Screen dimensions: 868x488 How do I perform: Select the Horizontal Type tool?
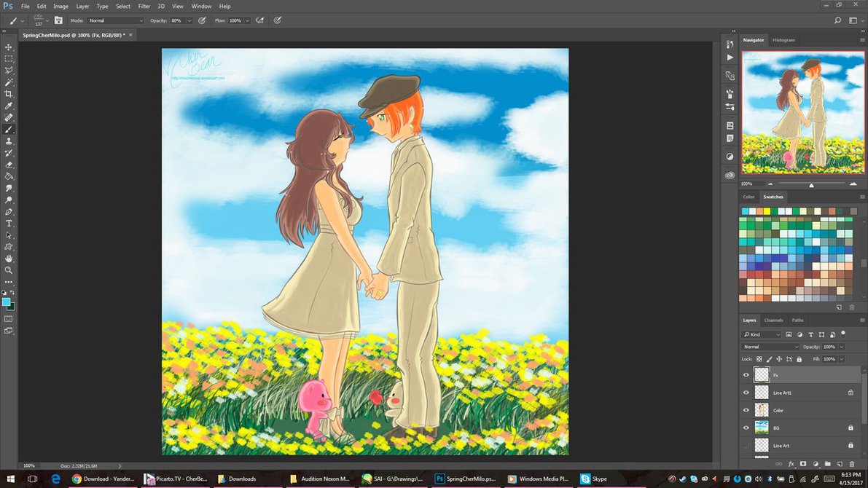click(8, 224)
